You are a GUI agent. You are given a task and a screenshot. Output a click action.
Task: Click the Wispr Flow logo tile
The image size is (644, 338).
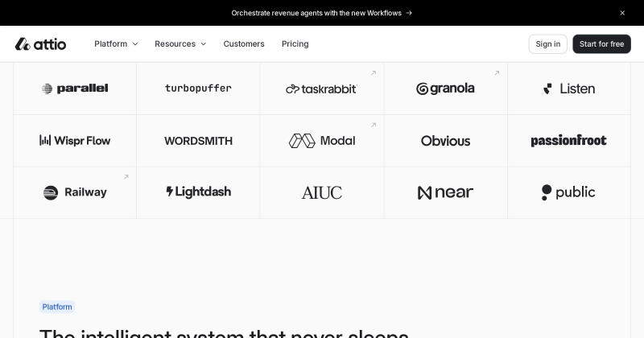75,141
